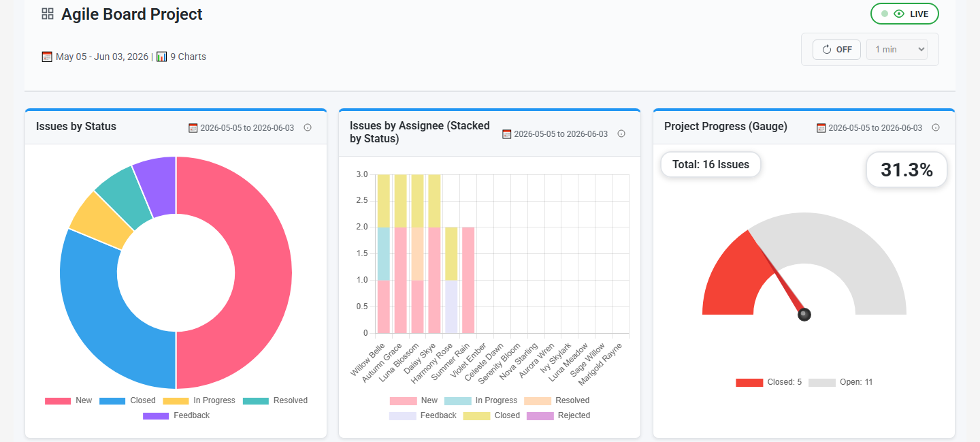The image size is (980, 442).
Task: Click the Summer Rain stacked bar
Action: (468, 281)
